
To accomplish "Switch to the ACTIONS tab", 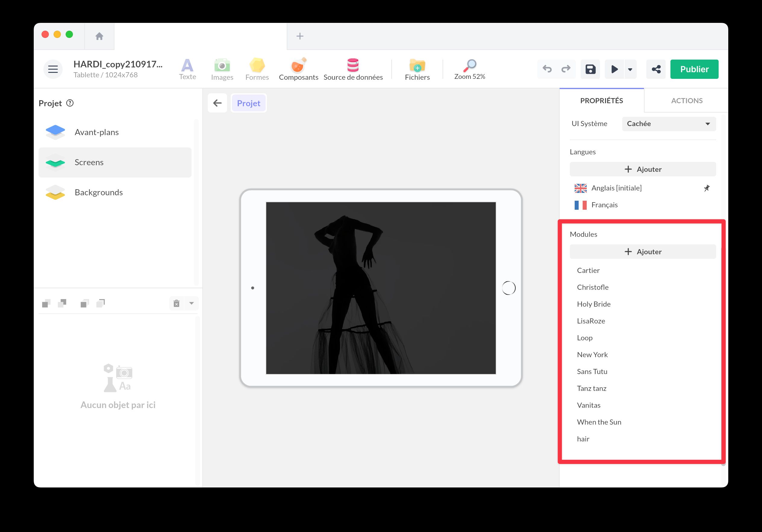I will [686, 101].
